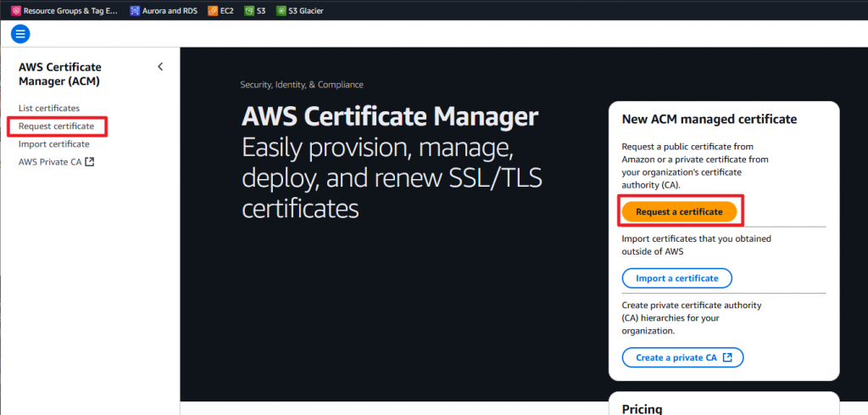Click the Create a private CA button
868x415 pixels.
[x=683, y=357]
